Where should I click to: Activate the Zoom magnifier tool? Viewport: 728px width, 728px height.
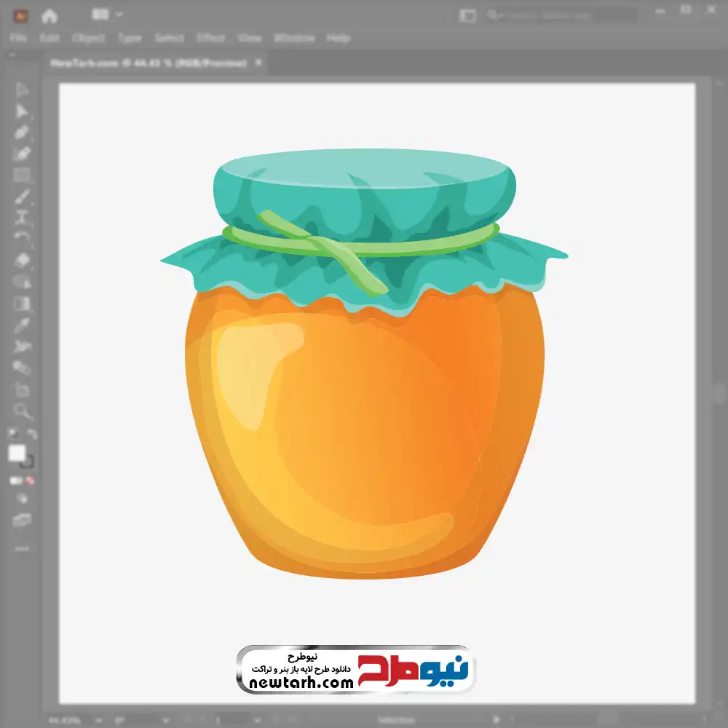point(22,411)
